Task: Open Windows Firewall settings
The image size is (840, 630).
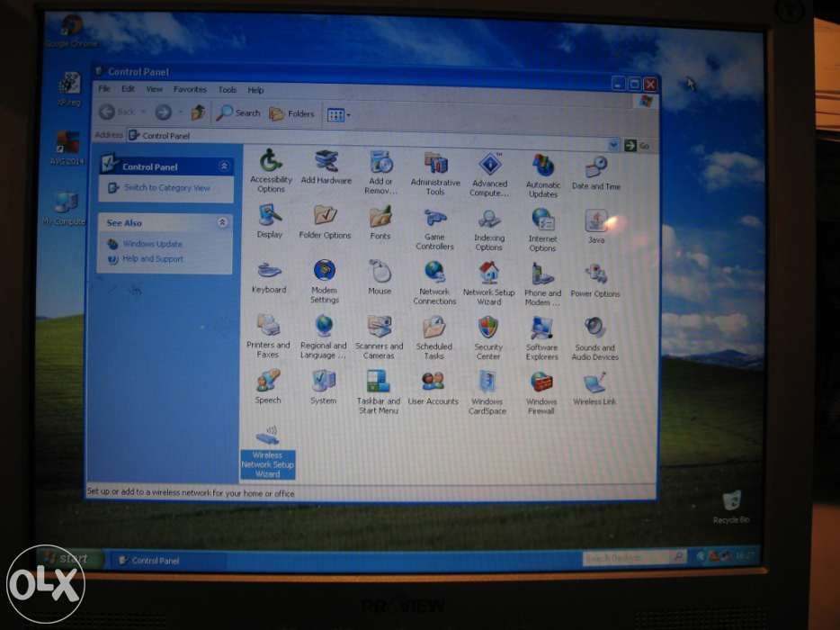Action: [x=541, y=393]
